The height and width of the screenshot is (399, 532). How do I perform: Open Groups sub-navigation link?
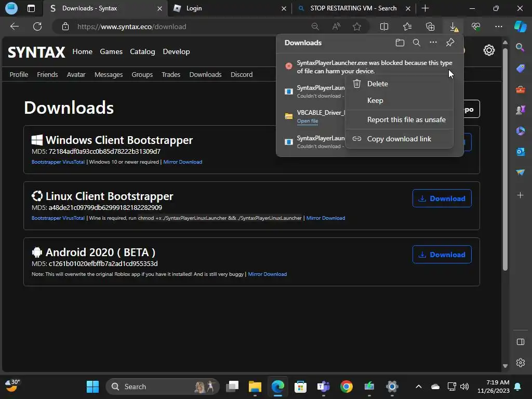pyautogui.click(x=142, y=75)
